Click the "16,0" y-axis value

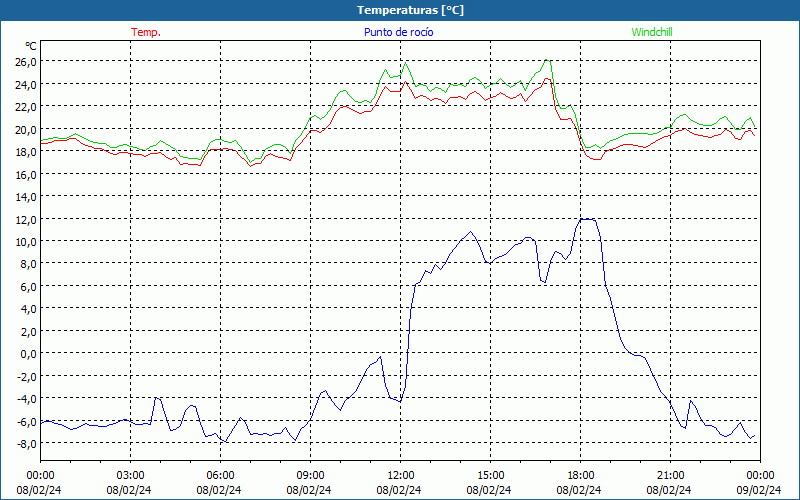coord(27,174)
